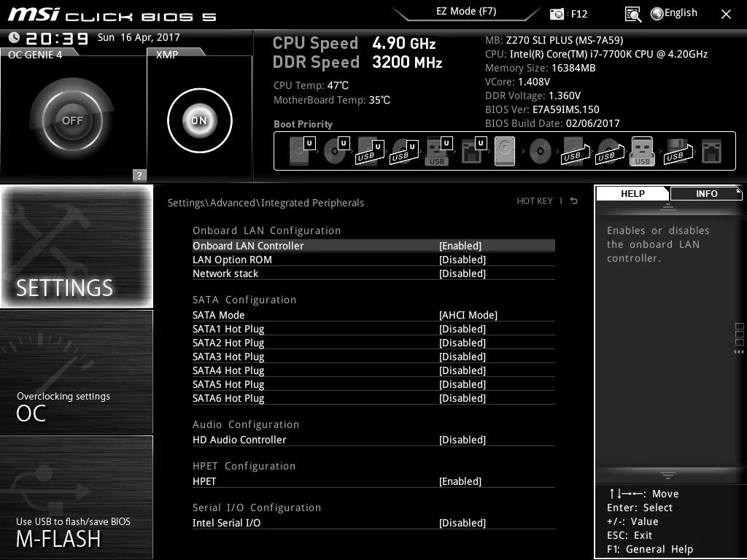747x560 pixels.
Task: Click the DDR Speed 3200 MHz readout
Action: point(357,63)
